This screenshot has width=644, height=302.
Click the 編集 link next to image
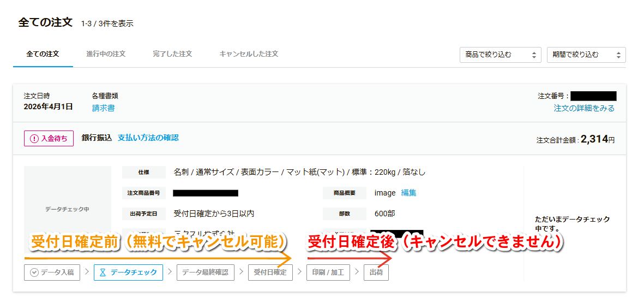[x=408, y=193]
